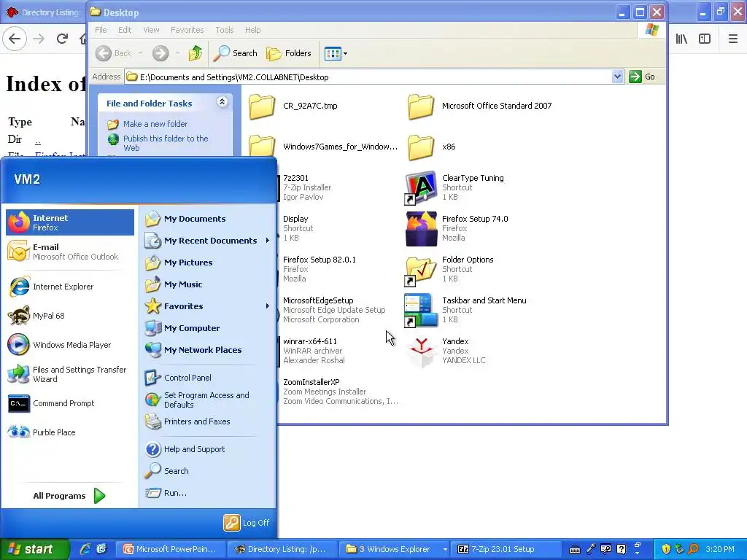
Task: Select Folder Options shortcut icon
Action: 421,270
